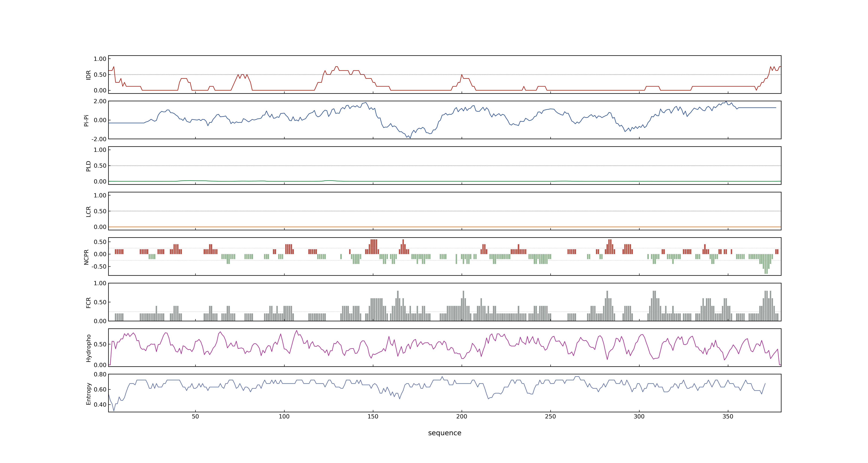This screenshot has width=868, height=463.
Task: Click the 1.00 tick on FCR axis
Action: (x=100, y=283)
